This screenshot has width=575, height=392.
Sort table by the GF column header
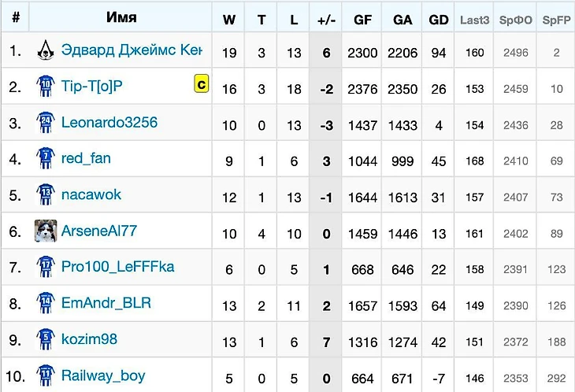[x=362, y=20]
